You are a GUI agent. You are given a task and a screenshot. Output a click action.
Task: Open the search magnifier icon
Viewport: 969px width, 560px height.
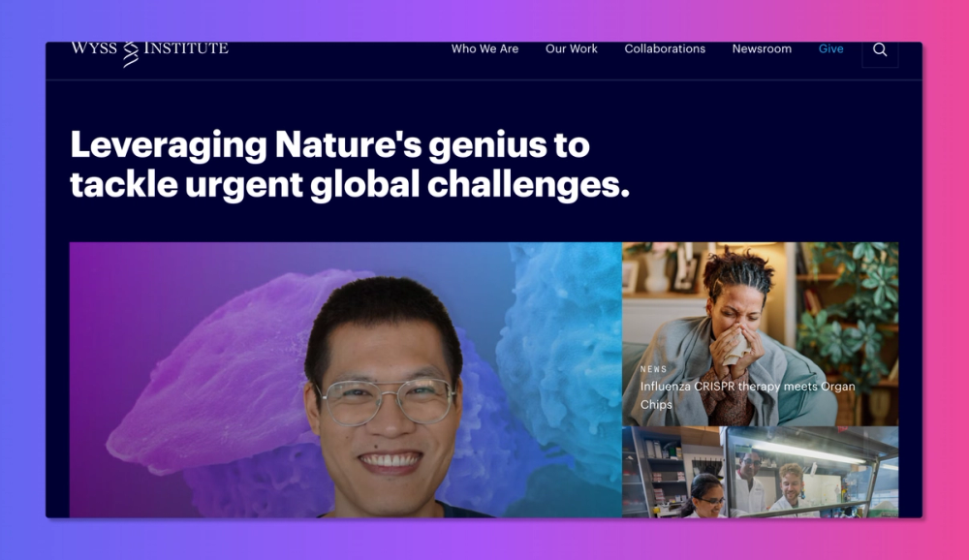tap(880, 49)
